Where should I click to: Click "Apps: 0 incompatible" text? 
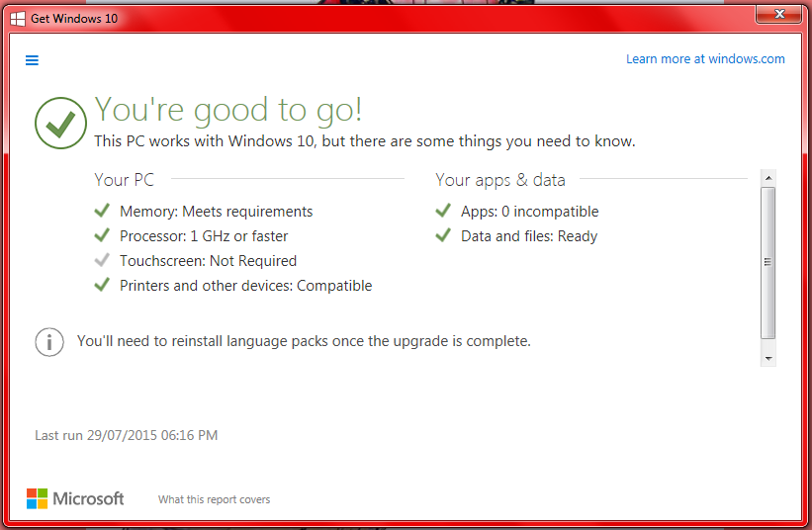[530, 212]
